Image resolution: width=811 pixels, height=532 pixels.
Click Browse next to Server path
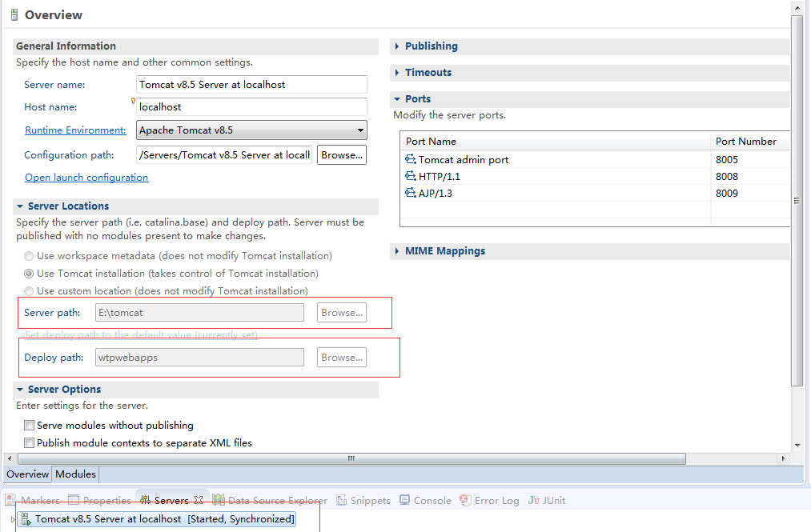tap(342, 312)
